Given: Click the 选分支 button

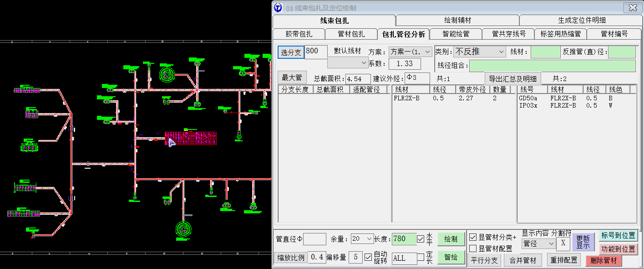Looking at the screenshot, I should click(291, 52).
